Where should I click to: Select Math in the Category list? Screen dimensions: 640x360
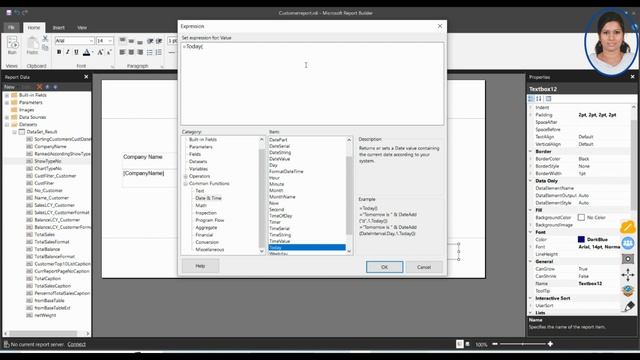click(201, 206)
